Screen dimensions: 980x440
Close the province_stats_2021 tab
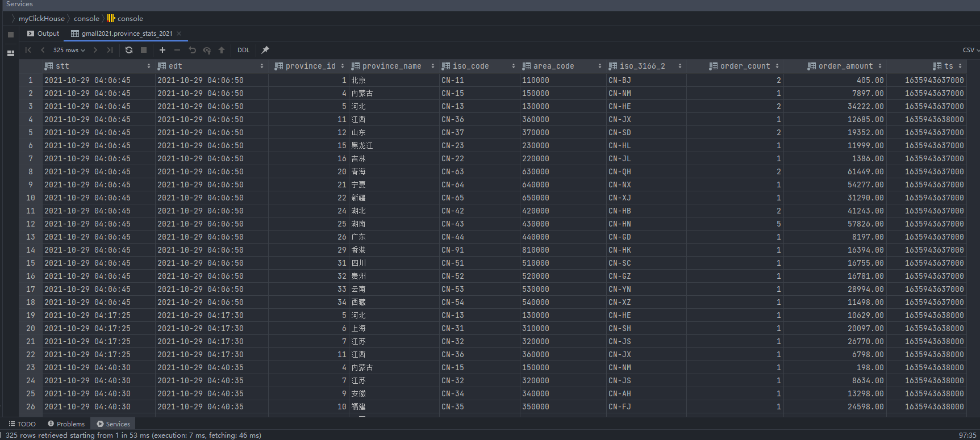tap(179, 33)
